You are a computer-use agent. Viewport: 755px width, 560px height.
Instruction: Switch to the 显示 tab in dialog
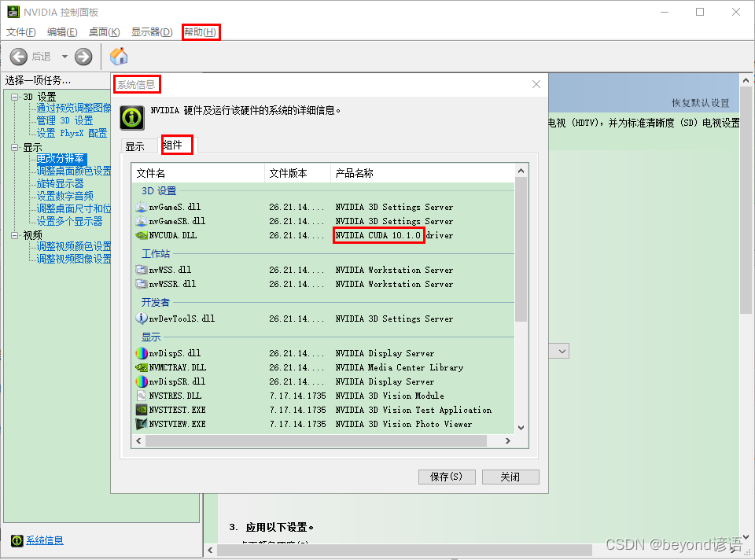pyautogui.click(x=135, y=147)
